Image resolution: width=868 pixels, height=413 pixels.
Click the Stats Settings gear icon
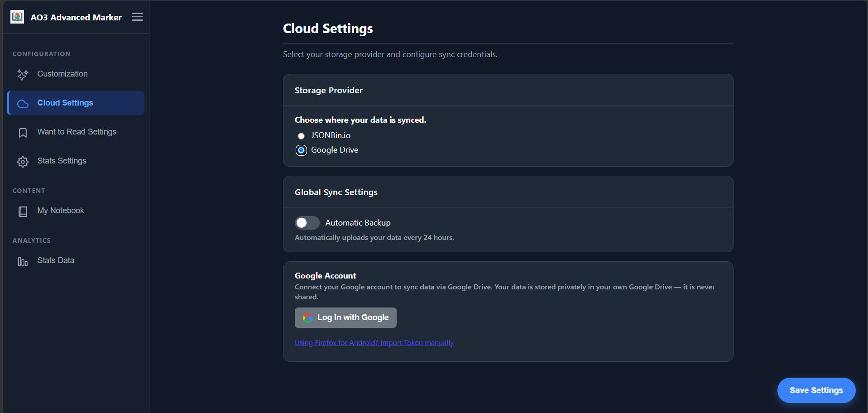pyautogui.click(x=23, y=162)
